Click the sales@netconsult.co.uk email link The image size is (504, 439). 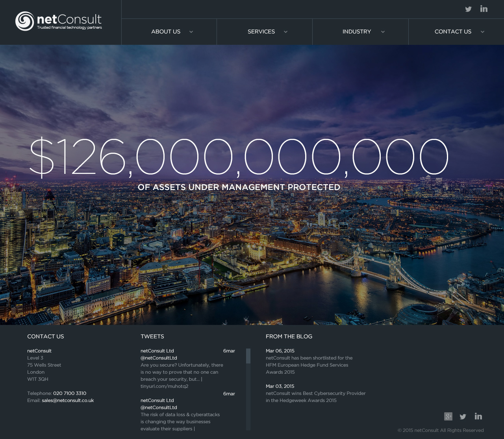[x=68, y=400]
